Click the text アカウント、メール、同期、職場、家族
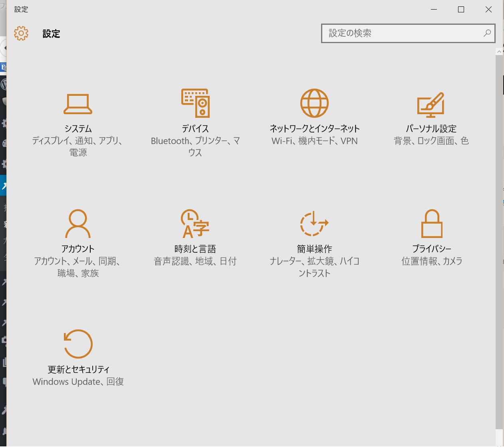504x448 pixels. click(x=78, y=267)
